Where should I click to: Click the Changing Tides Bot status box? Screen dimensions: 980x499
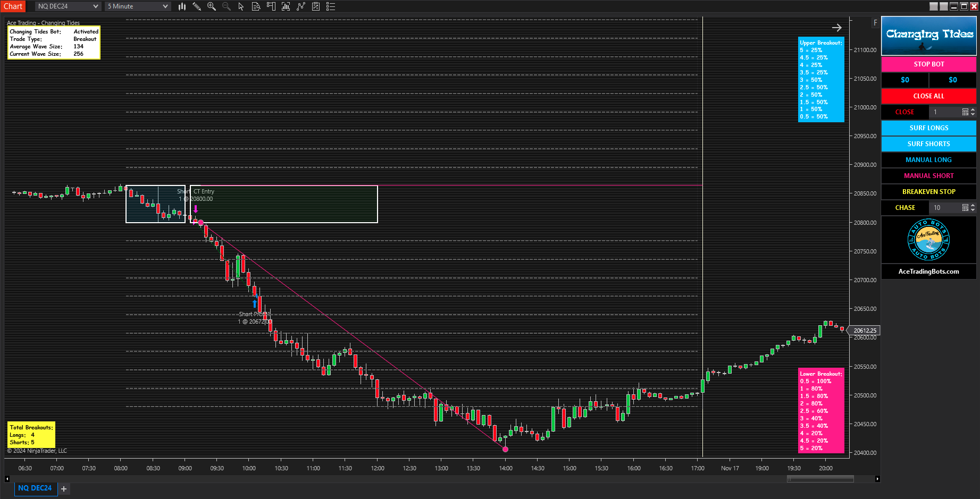coord(54,43)
